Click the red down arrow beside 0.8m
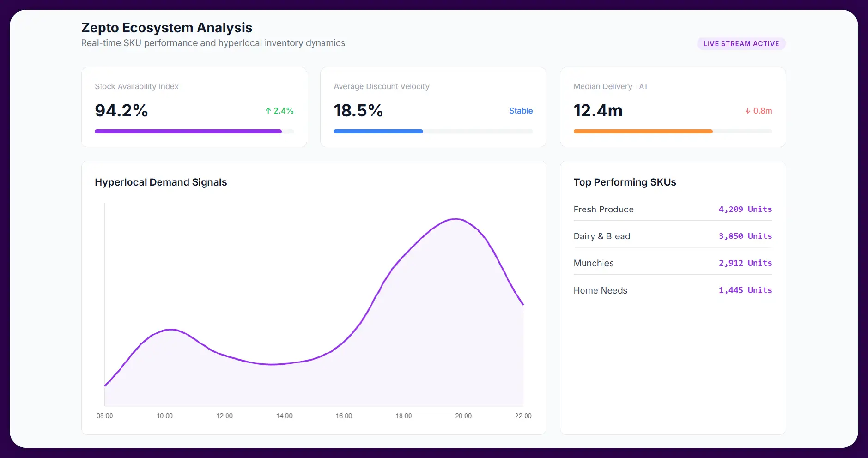 click(747, 111)
